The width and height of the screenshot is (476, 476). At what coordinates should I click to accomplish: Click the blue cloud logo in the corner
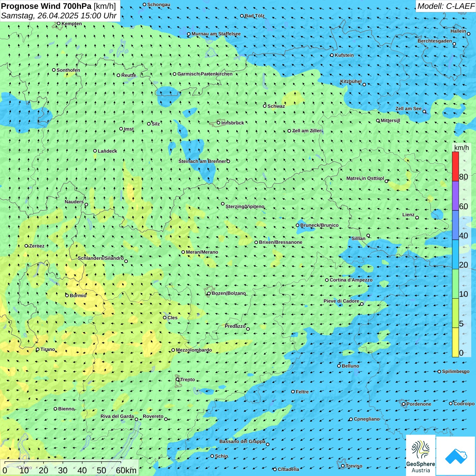point(456,456)
